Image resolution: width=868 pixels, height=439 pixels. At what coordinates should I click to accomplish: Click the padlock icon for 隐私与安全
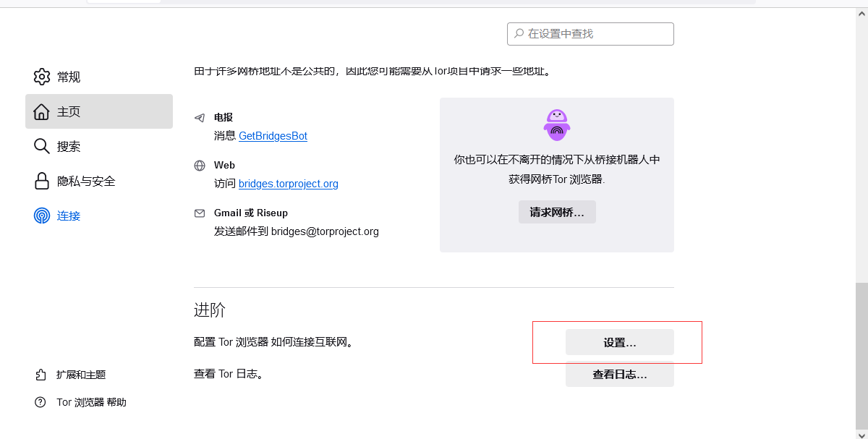(x=42, y=181)
